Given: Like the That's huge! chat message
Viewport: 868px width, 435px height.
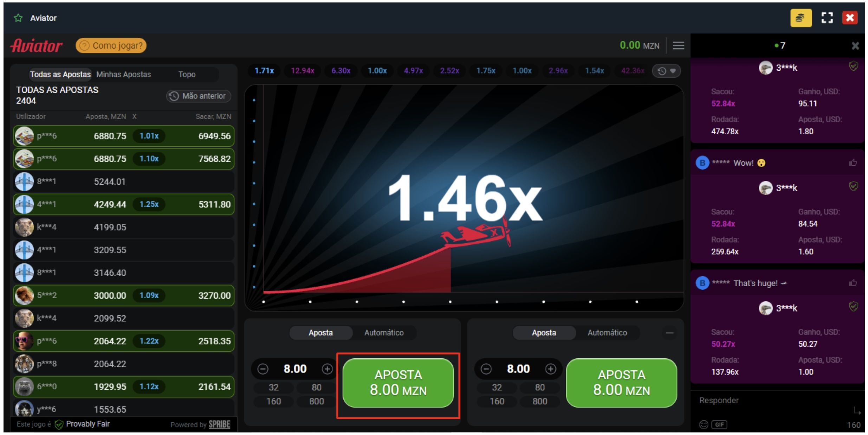Looking at the screenshot, I should pyautogui.click(x=853, y=283).
